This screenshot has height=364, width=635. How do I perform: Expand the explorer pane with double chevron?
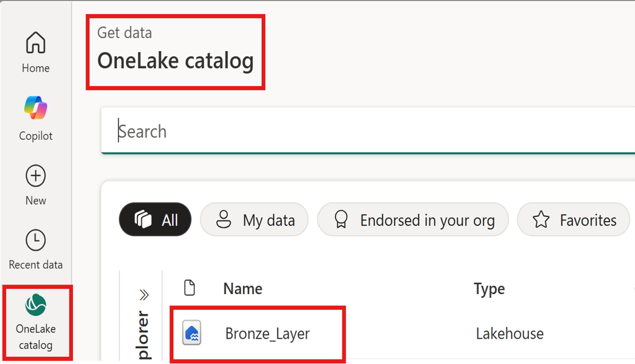pyautogui.click(x=144, y=295)
